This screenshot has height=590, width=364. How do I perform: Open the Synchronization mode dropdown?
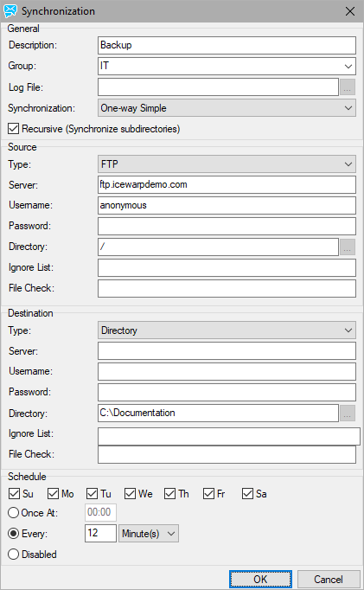pyautogui.click(x=227, y=108)
